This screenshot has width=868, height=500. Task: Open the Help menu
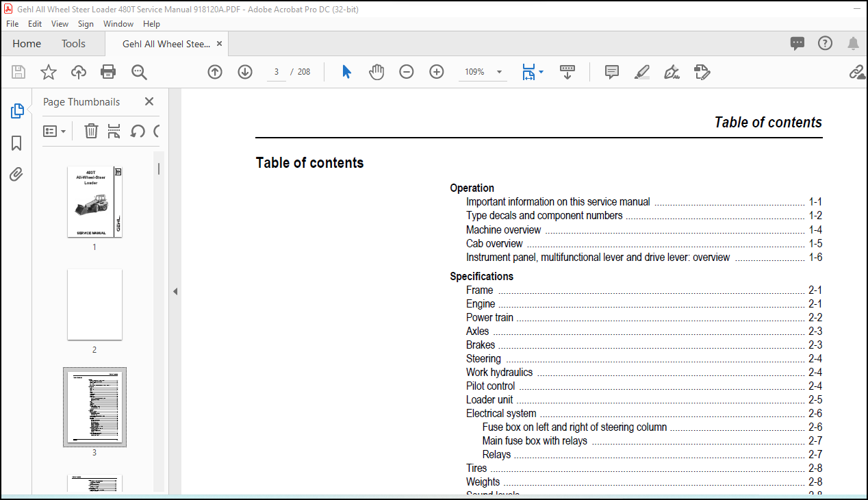click(x=151, y=23)
